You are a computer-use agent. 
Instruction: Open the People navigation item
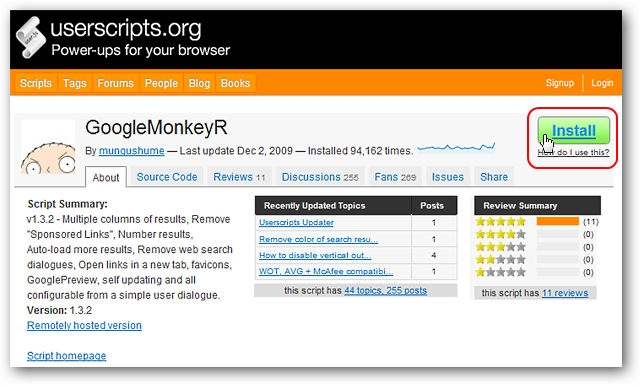[x=161, y=83]
